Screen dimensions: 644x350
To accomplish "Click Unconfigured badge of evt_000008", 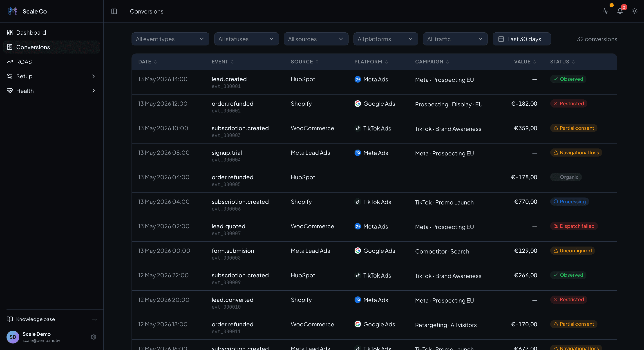I will pos(572,251).
